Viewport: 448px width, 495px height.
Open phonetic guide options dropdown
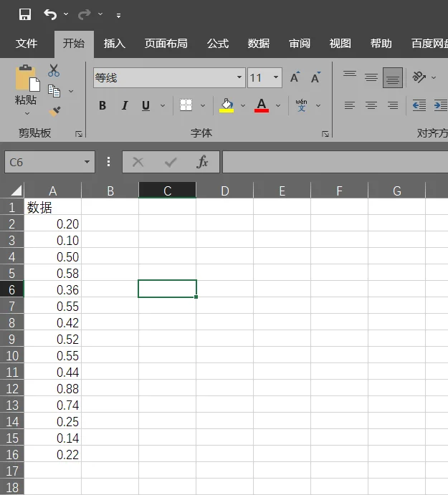[x=318, y=105]
